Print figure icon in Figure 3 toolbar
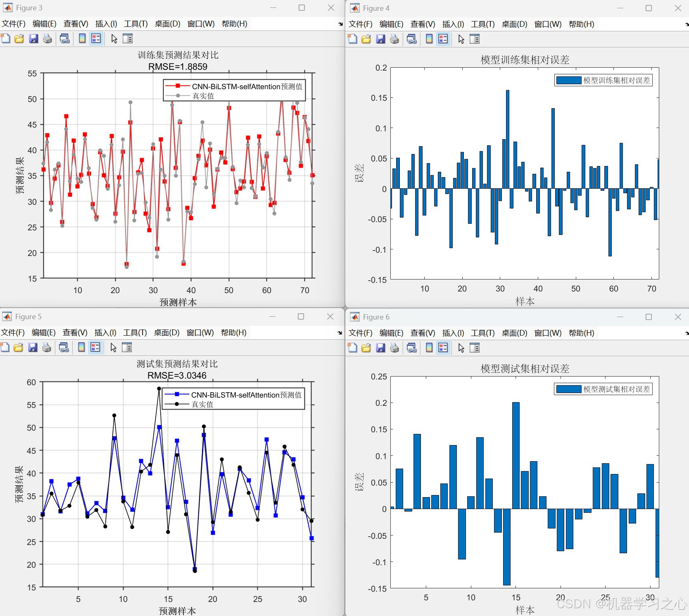This screenshot has width=689, height=616. (x=48, y=39)
